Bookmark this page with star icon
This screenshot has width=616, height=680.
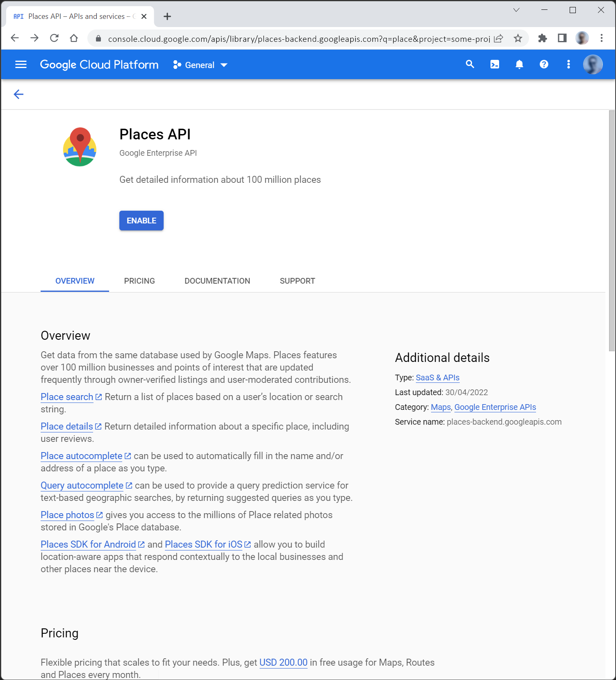tap(518, 39)
